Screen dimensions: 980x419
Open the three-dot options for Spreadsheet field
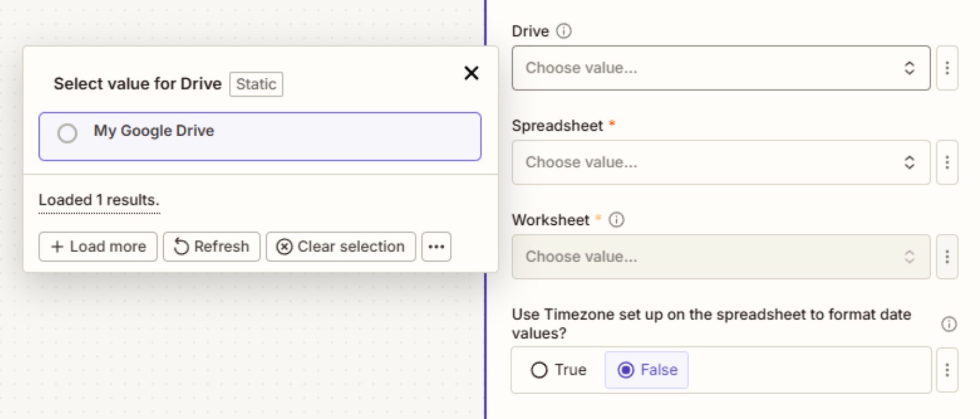point(947,162)
